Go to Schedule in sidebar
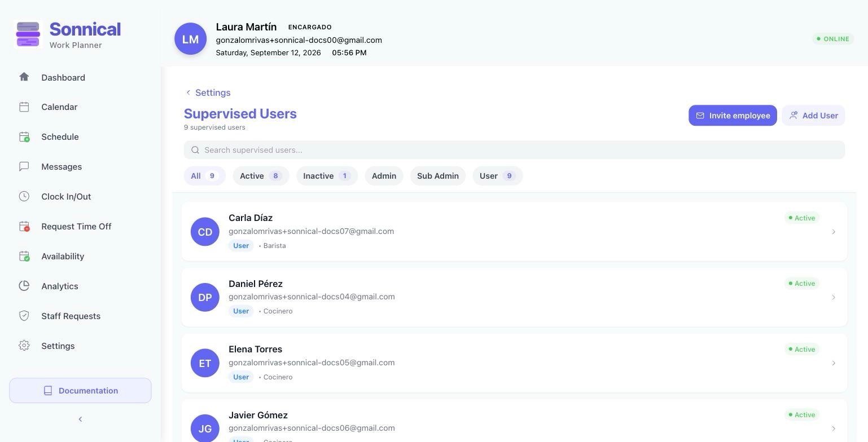The width and height of the screenshot is (868, 442). tap(60, 136)
